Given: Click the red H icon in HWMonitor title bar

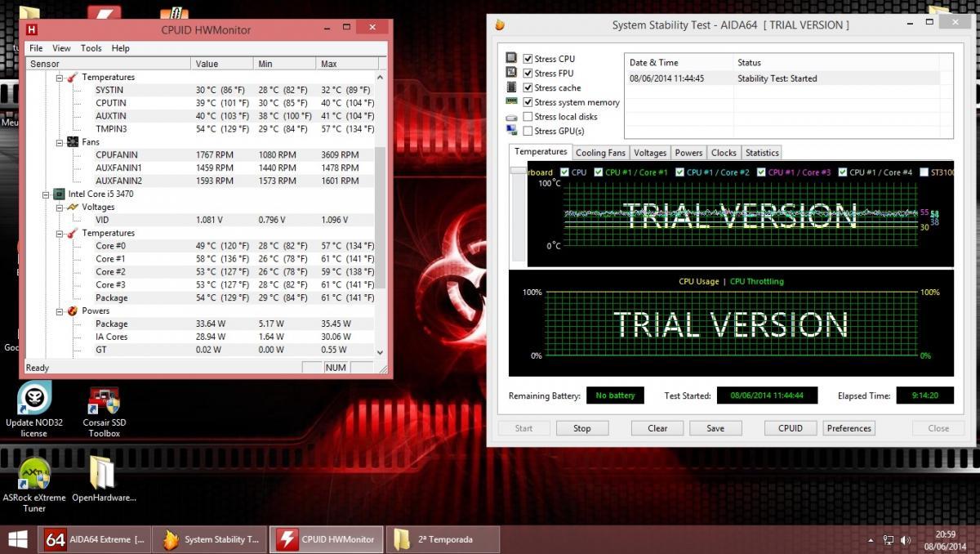Looking at the screenshot, I should coord(32,29).
